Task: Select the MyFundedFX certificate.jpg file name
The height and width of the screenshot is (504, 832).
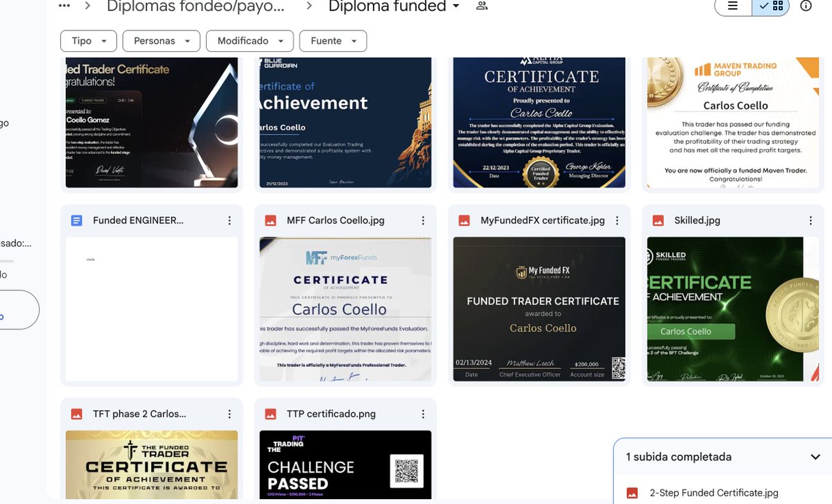Action: tap(543, 220)
